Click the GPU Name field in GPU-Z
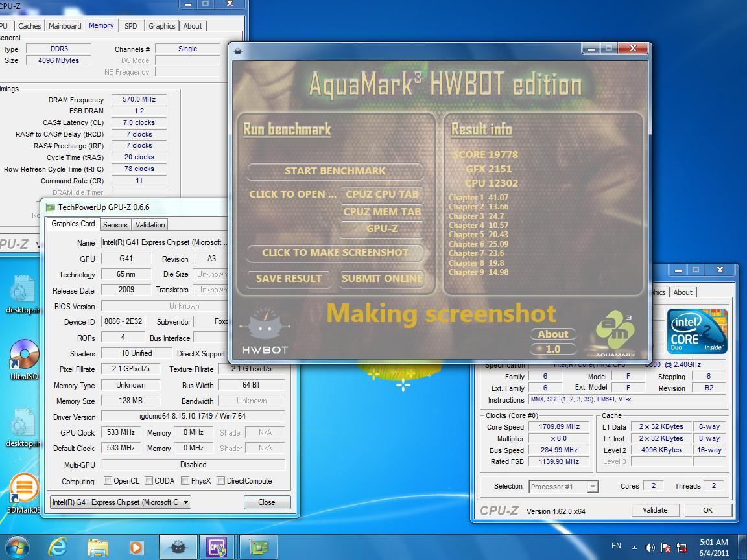This screenshot has width=747, height=560. pos(164,242)
